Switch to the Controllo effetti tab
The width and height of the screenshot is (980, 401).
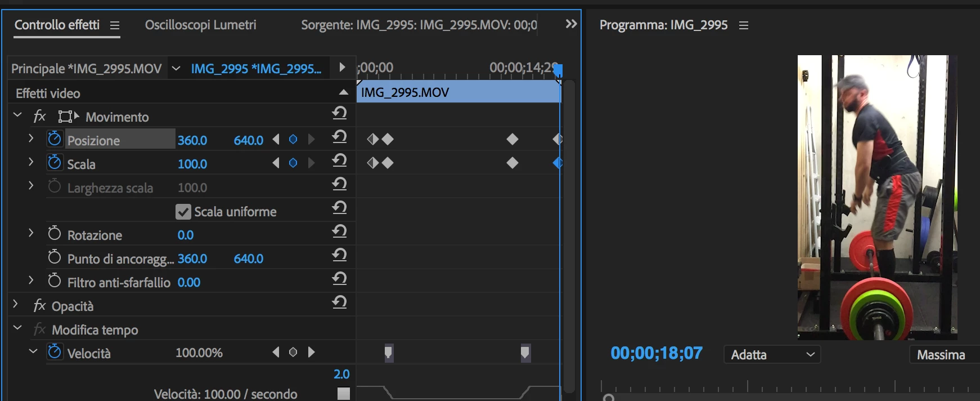[x=57, y=25]
